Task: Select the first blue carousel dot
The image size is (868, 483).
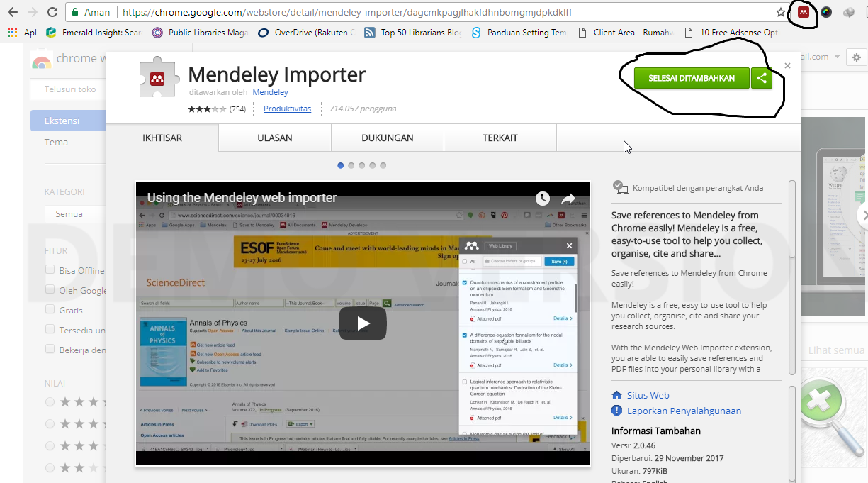Action: point(341,165)
